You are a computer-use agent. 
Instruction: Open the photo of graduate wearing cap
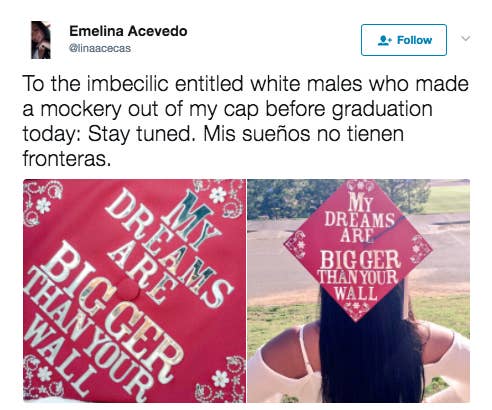(x=358, y=290)
